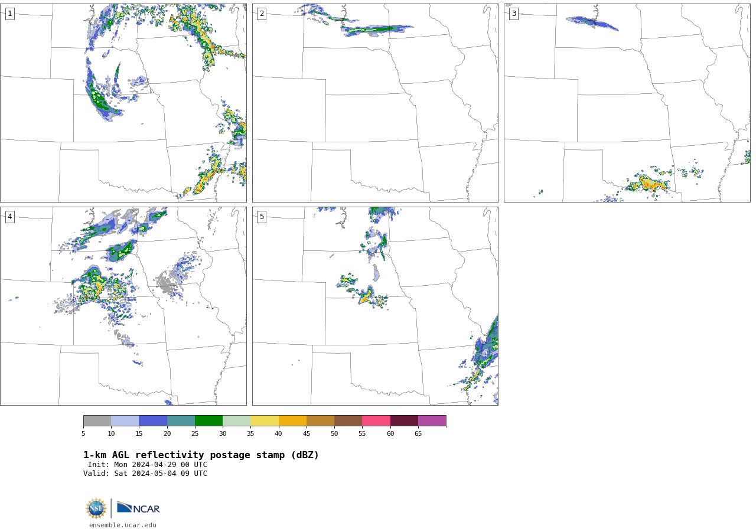Screen dimensions: 756x532
Task: Click the colorbar tick label '50'
Action: coord(334,434)
